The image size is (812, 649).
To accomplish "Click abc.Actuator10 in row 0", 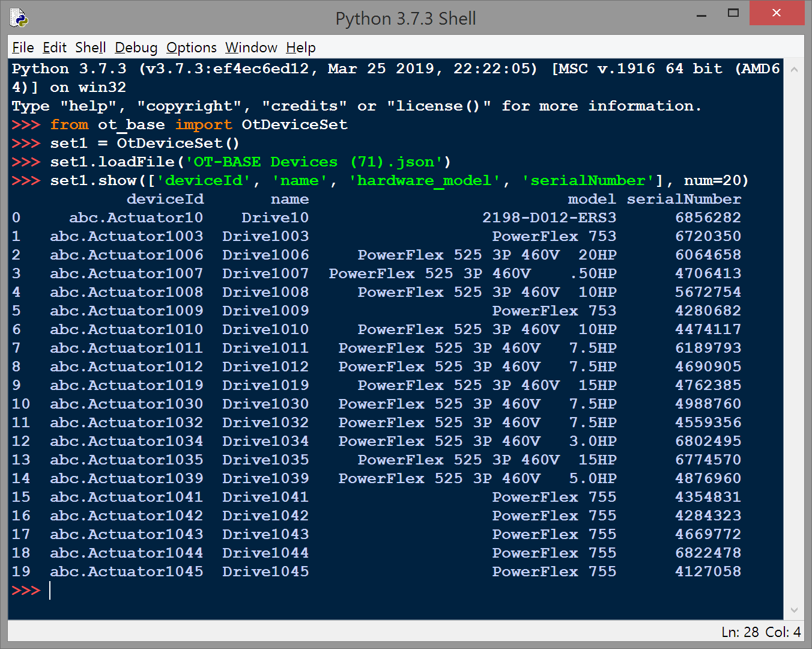I will pos(136,218).
